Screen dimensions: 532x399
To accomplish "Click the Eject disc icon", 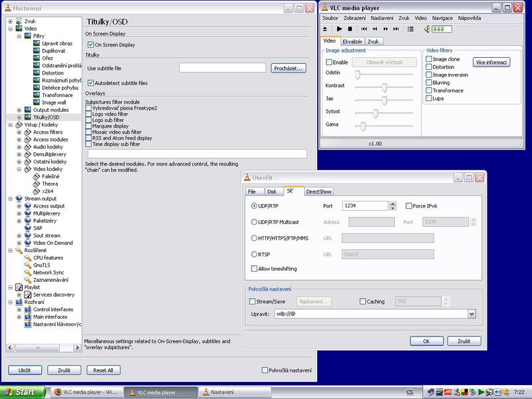I will pyautogui.click(x=325, y=29).
